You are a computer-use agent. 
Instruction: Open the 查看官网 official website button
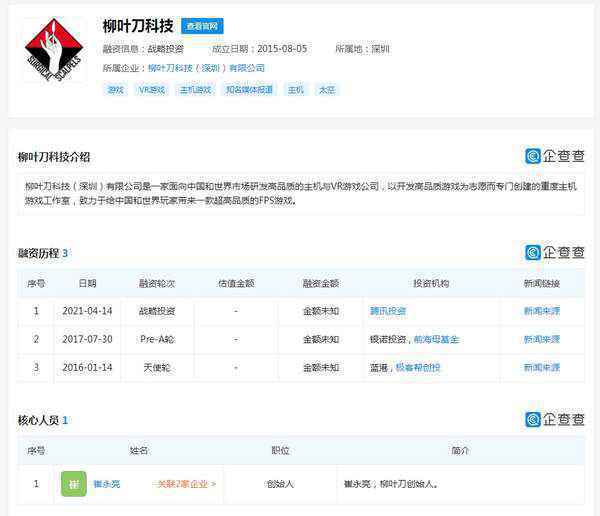click(x=202, y=26)
